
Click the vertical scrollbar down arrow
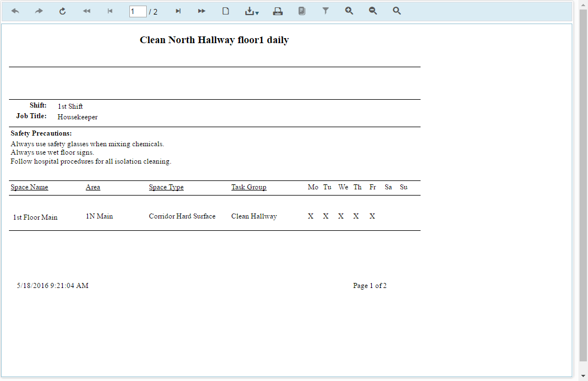pyautogui.click(x=583, y=376)
